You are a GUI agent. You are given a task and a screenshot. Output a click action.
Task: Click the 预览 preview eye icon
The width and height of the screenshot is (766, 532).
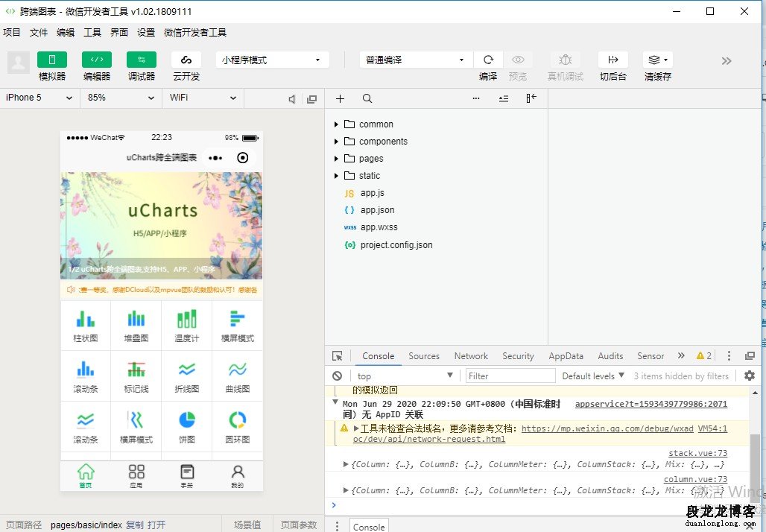(518, 60)
